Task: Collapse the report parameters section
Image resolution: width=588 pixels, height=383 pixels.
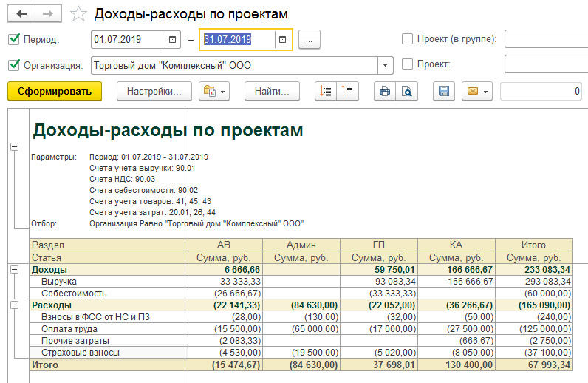Action: [x=14, y=147]
